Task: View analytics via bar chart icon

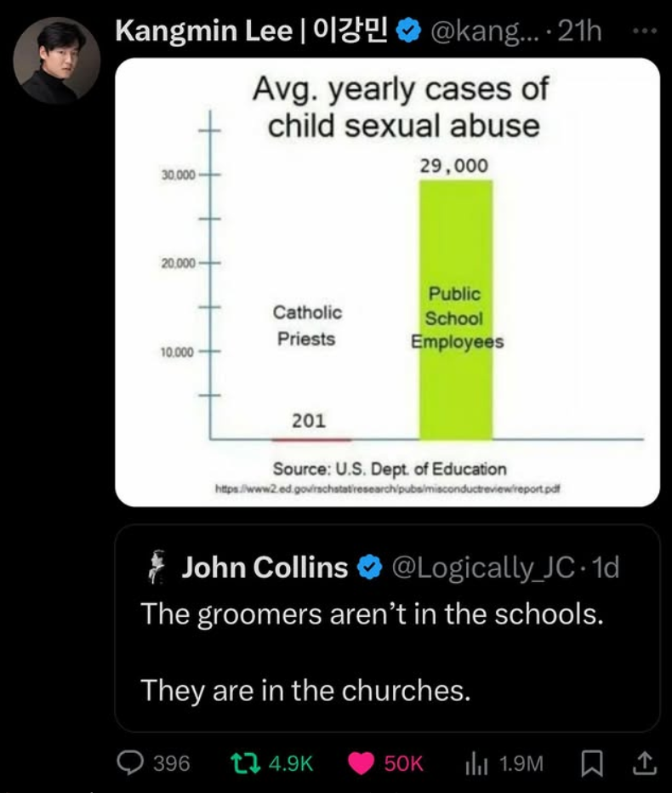Action: (x=476, y=764)
